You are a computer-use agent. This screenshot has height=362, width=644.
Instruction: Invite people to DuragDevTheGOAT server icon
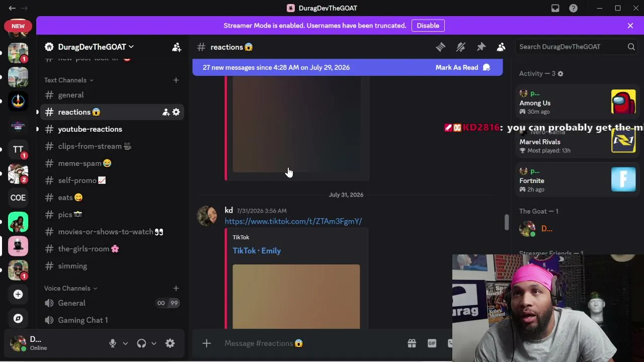coord(177,47)
